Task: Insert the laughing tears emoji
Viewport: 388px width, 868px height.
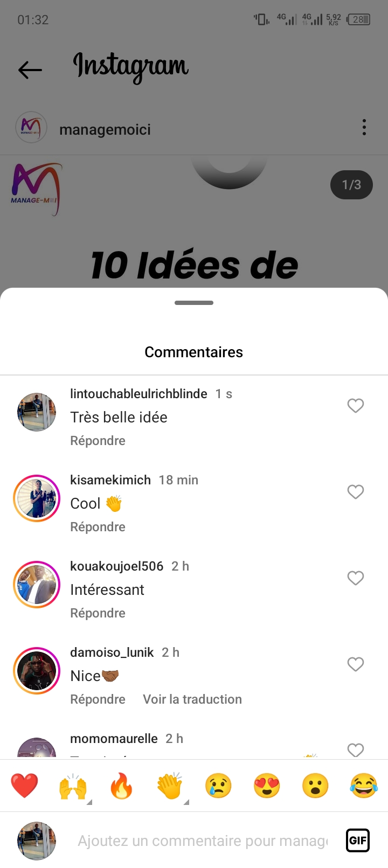Action: [x=364, y=786]
